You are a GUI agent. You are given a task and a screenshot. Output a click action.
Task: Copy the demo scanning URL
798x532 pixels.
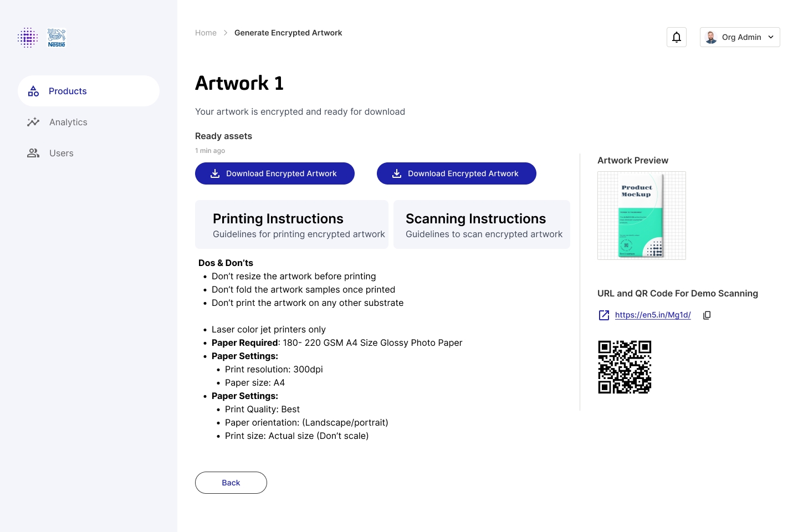[x=707, y=315]
